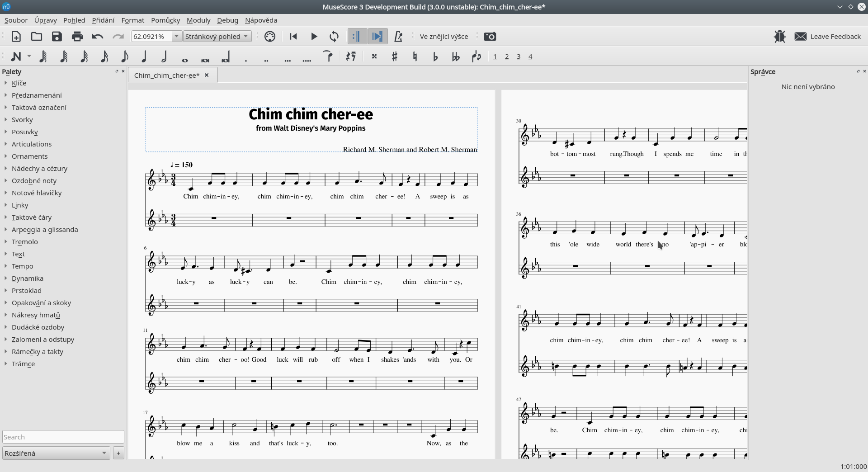Open the Úpravy menu
The image size is (868, 472).
[46, 20]
